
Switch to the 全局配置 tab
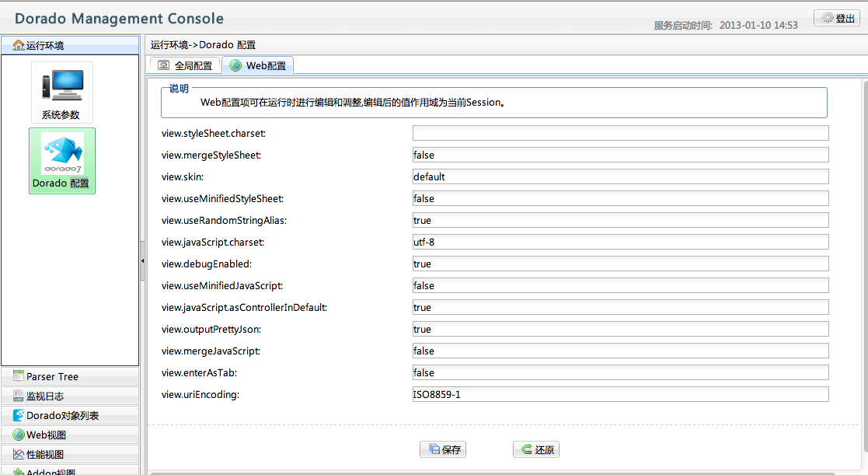tap(185, 66)
